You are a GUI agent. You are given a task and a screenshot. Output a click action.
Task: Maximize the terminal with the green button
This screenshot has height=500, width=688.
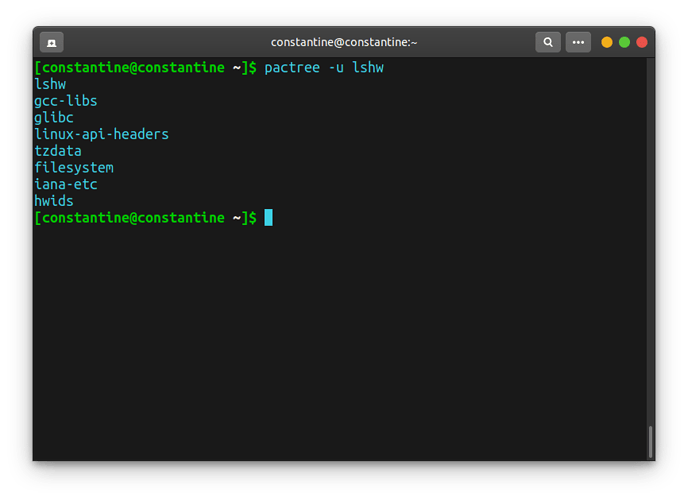tap(624, 42)
